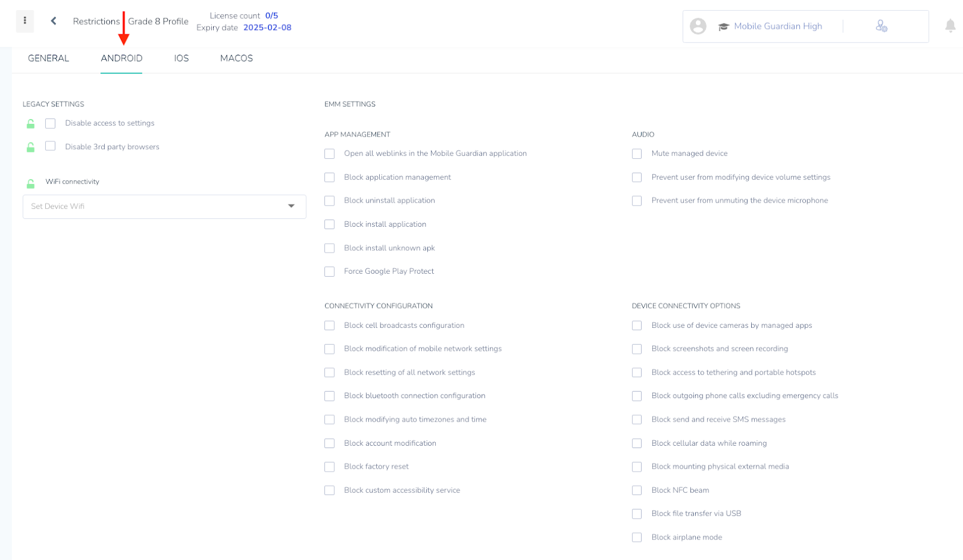Expand the Set Device Wifi dropdown arrow

pyautogui.click(x=291, y=206)
